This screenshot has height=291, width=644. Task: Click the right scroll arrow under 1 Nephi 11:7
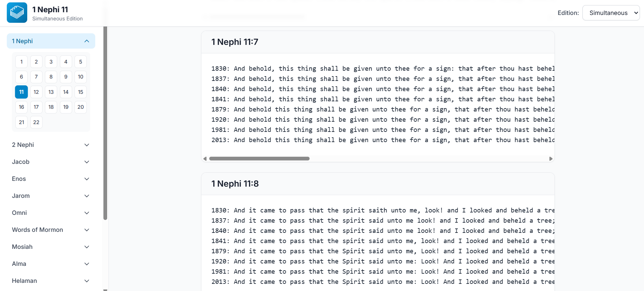pyautogui.click(x=551, y=158)
